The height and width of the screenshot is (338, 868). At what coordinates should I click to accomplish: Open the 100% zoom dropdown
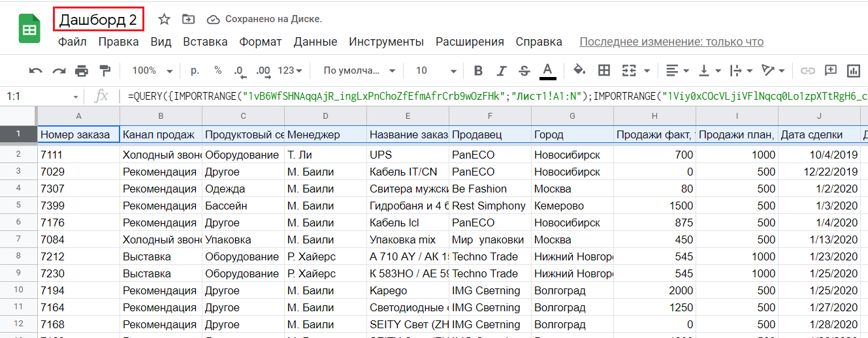tap(152, 70)
